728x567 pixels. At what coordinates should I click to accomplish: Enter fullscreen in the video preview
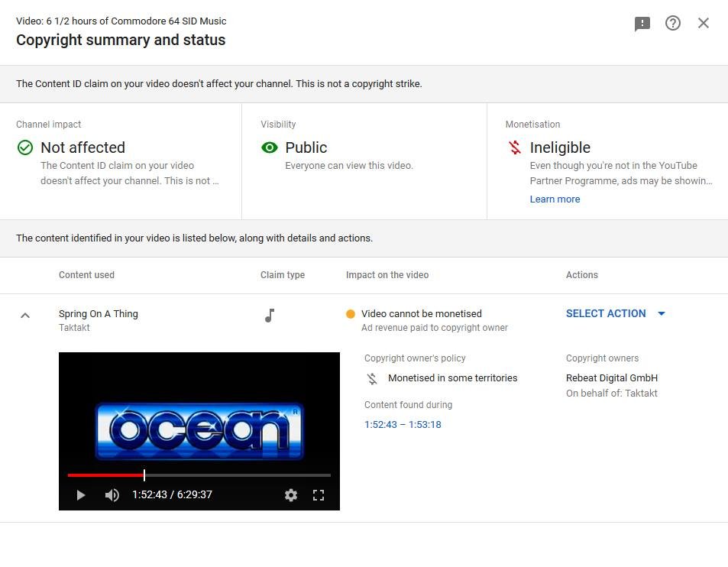(319, 495)
